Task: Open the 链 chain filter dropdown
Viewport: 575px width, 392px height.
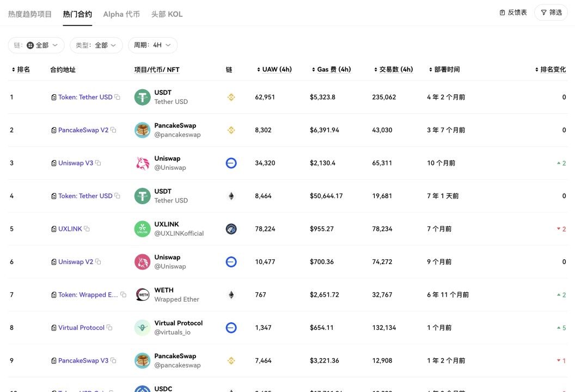Action: pyautogui.click(x=36, y=45)
